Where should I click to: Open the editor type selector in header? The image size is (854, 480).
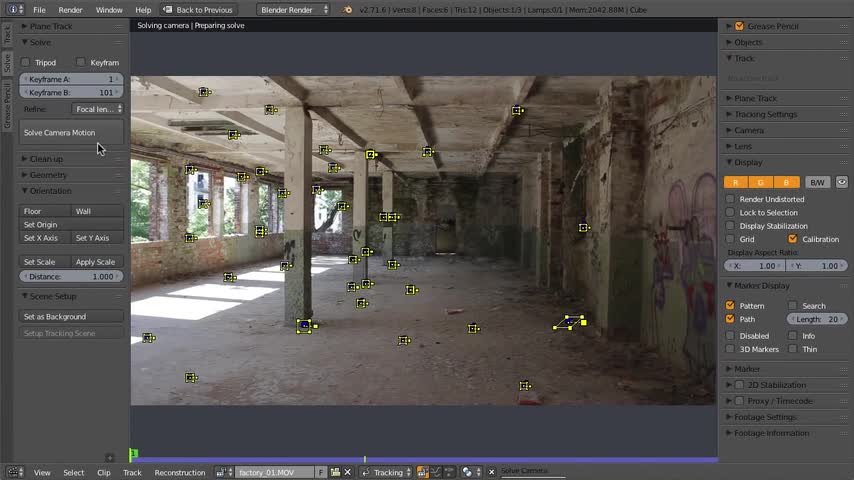(14, 9)
